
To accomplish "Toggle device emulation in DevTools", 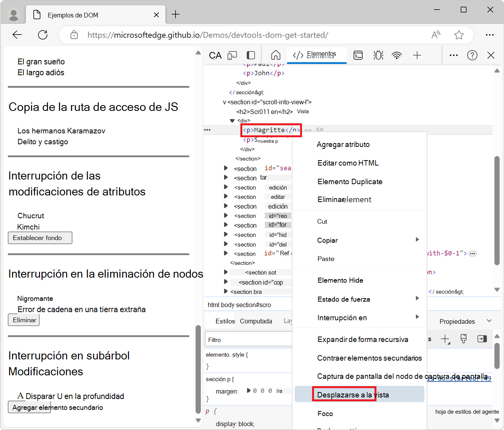I will click(x=232, y=55).
